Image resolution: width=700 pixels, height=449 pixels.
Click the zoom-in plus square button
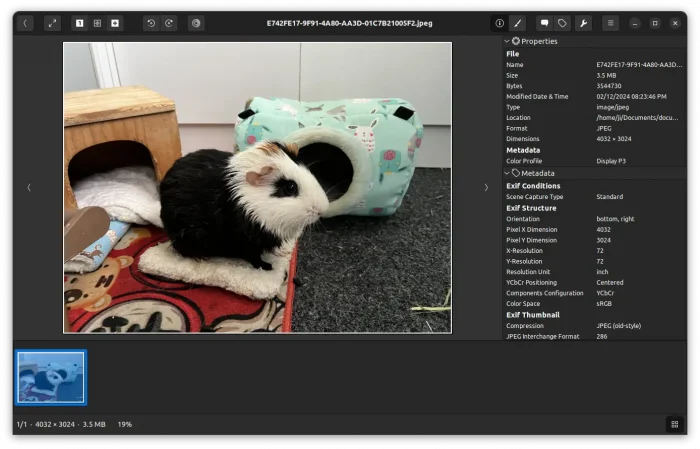click(115, 23)
